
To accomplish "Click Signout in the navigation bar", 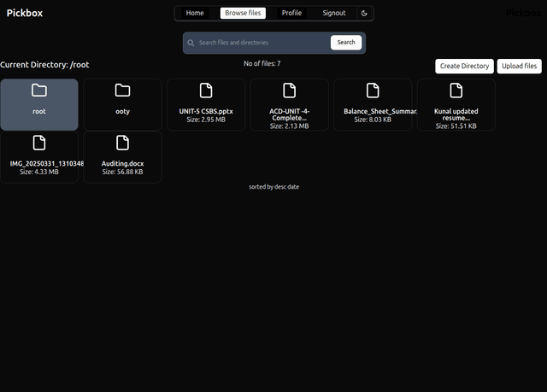I will [334, 14].
